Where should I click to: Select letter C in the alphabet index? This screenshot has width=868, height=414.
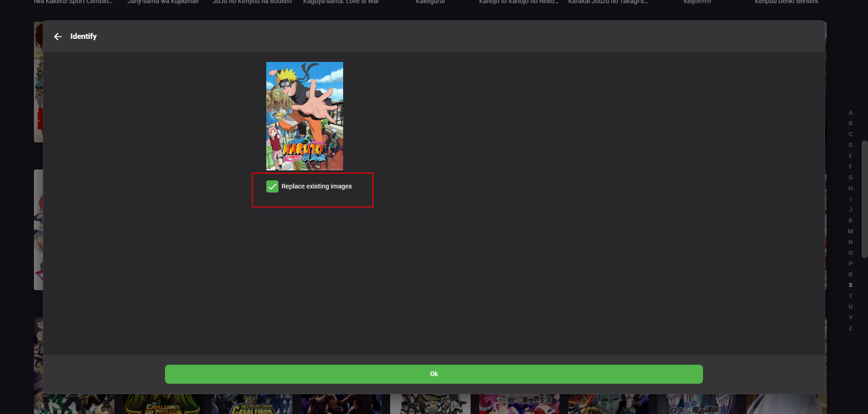tap(850, 134)
